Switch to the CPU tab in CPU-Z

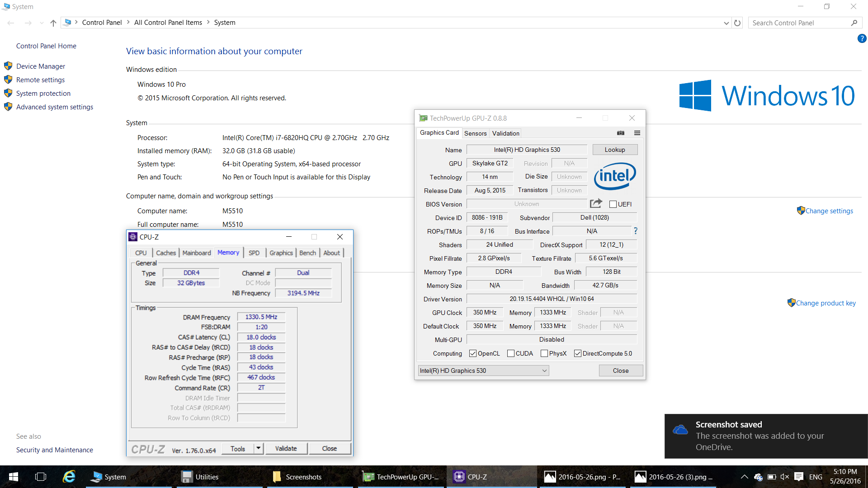tap(141, 253)
